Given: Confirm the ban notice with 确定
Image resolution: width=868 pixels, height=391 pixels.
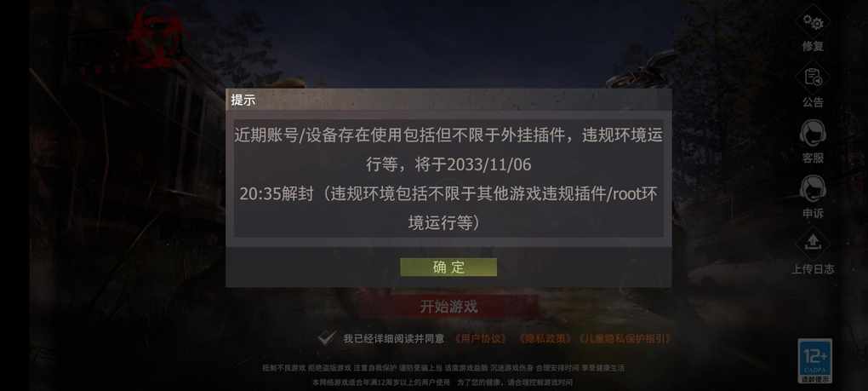Looking at the screenshot, I should click(448, 267).
